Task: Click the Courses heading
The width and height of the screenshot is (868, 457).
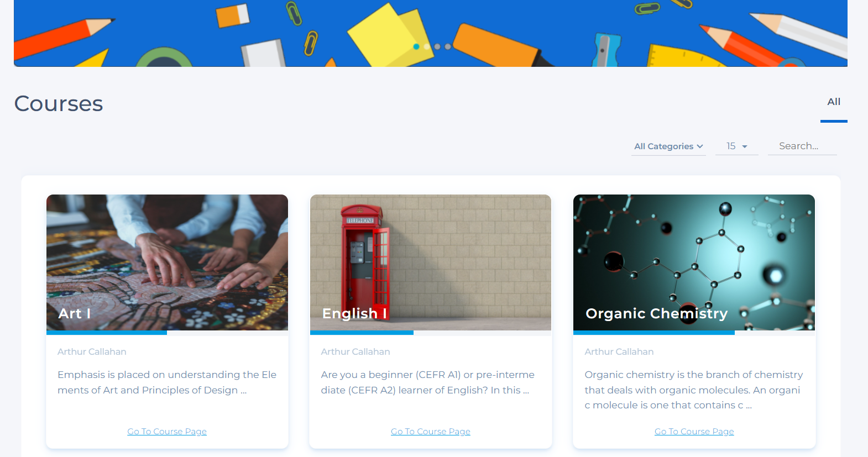Action: [x=59, y=103]
